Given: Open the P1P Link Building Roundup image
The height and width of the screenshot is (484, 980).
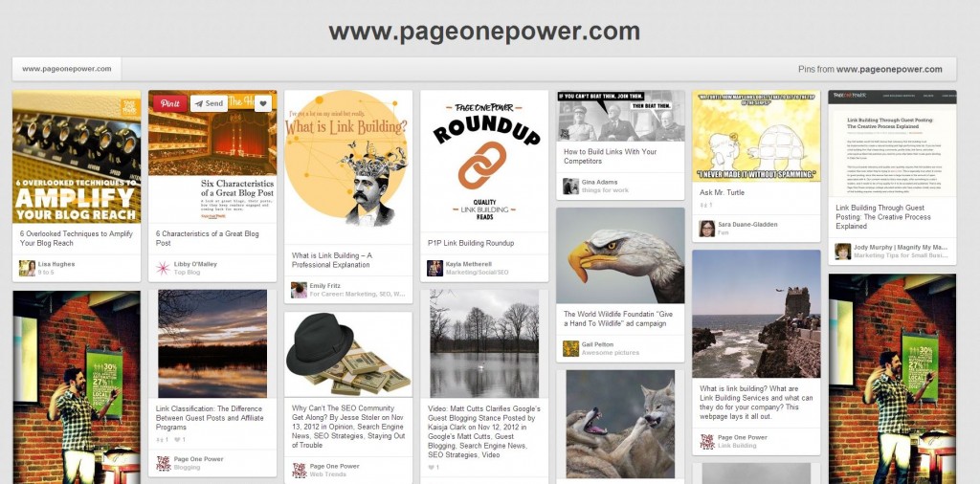Looking at the screenshot, I should 484,161.
